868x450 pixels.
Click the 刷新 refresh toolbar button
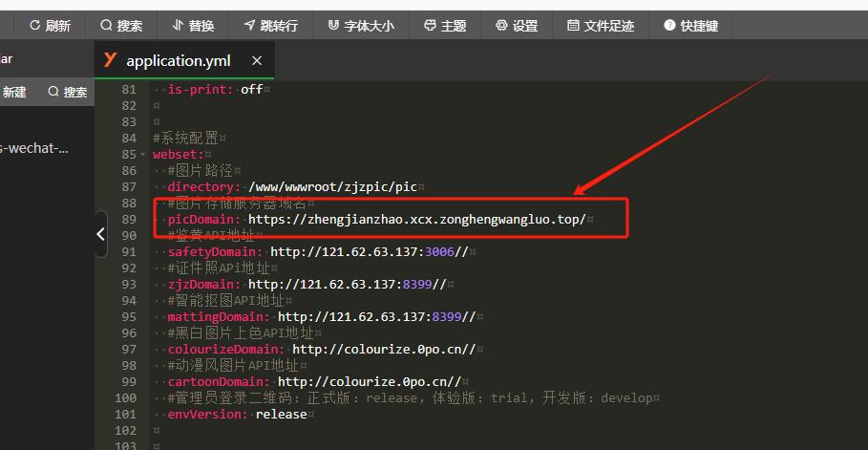point(50,25)
